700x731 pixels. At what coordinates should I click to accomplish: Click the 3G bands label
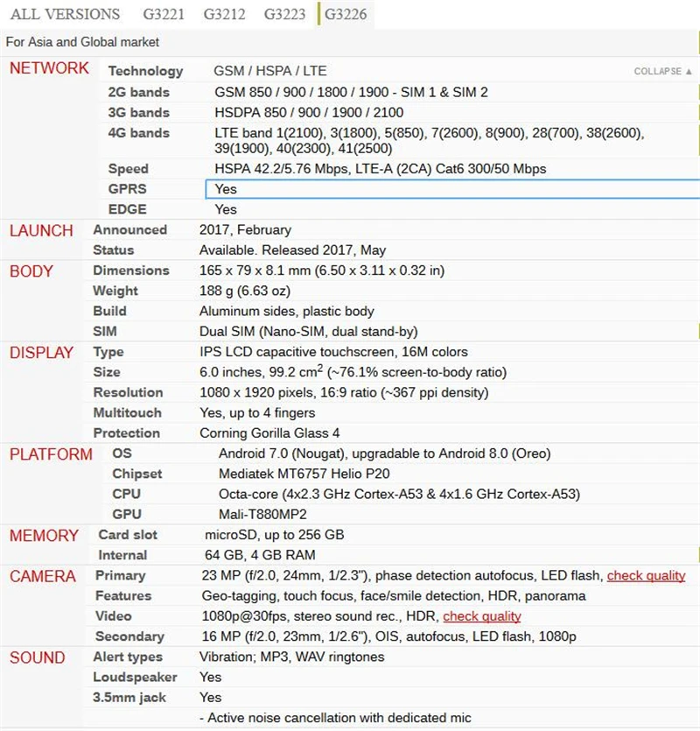[x=138, y=112]
